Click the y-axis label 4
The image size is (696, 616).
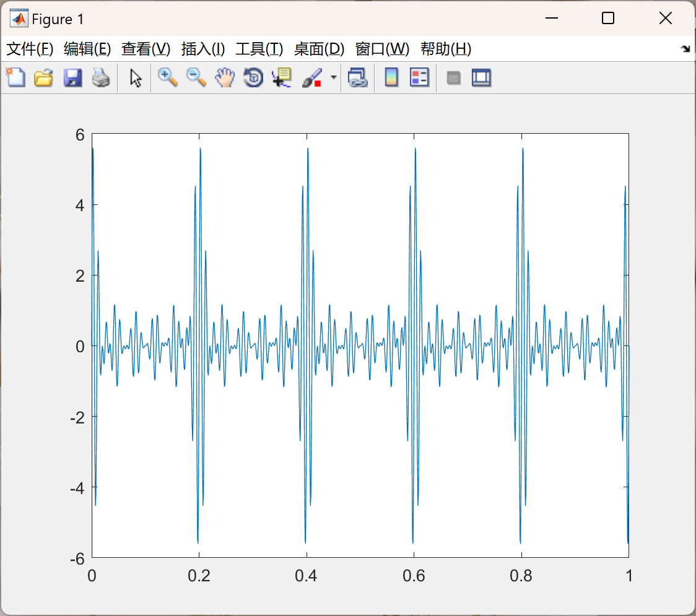(80, 206)
